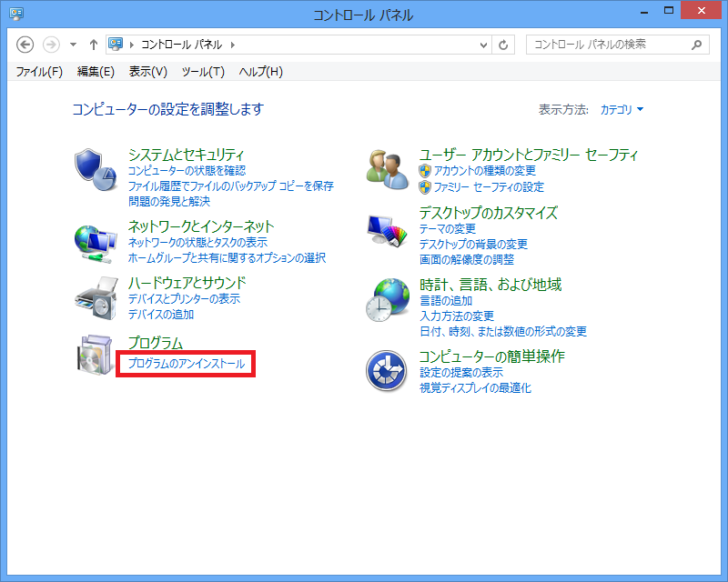Screen dimensions: 728x582
Task: Select the テーマの変更 link
Action: pyautogui.click(x=448, y=229)
